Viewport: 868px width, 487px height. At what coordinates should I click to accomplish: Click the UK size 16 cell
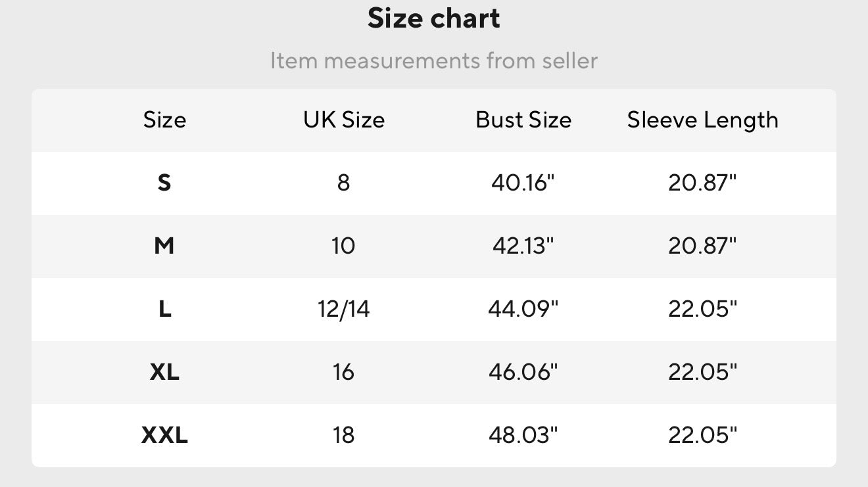[344, 372]
